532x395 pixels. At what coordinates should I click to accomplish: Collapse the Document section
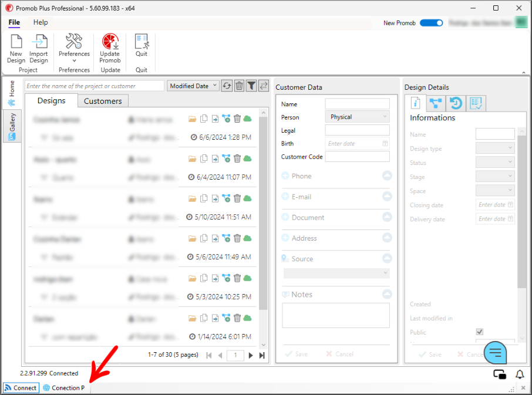point(387,217)
